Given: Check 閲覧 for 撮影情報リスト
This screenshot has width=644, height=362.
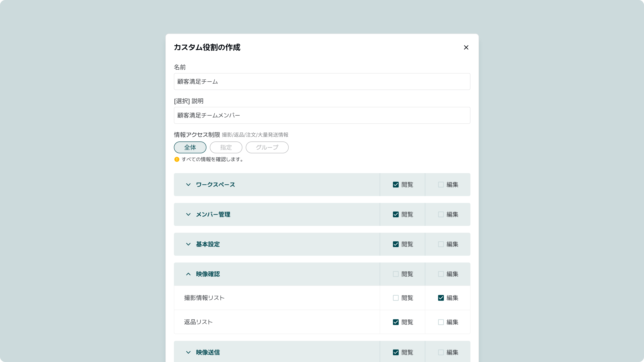Looking at the screenshot, I should (x=396, y=298).
